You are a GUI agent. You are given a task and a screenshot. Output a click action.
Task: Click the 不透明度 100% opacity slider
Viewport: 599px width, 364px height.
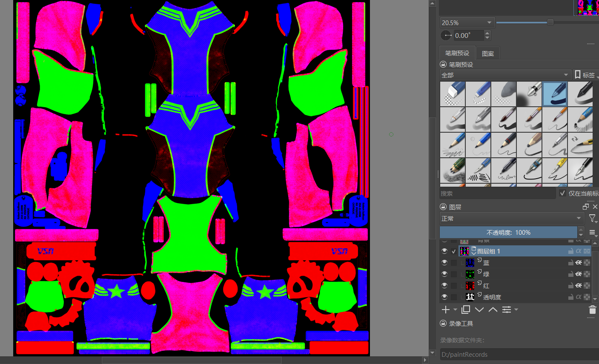coord(508,233)
